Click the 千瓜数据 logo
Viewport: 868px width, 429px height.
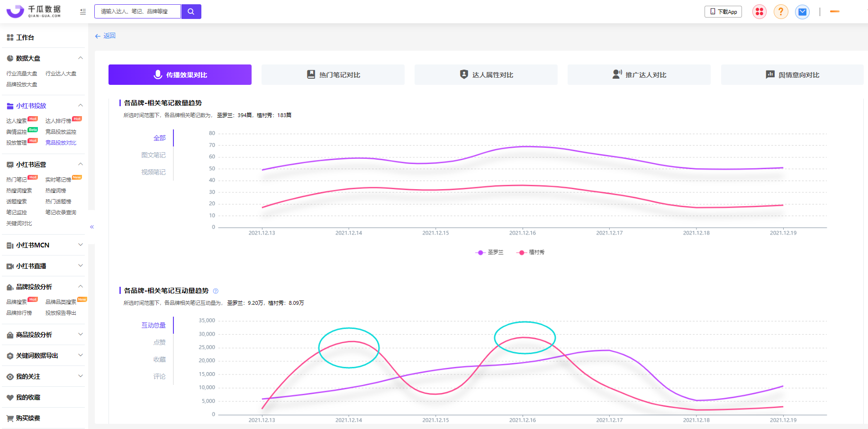click(x=34, y=11)
